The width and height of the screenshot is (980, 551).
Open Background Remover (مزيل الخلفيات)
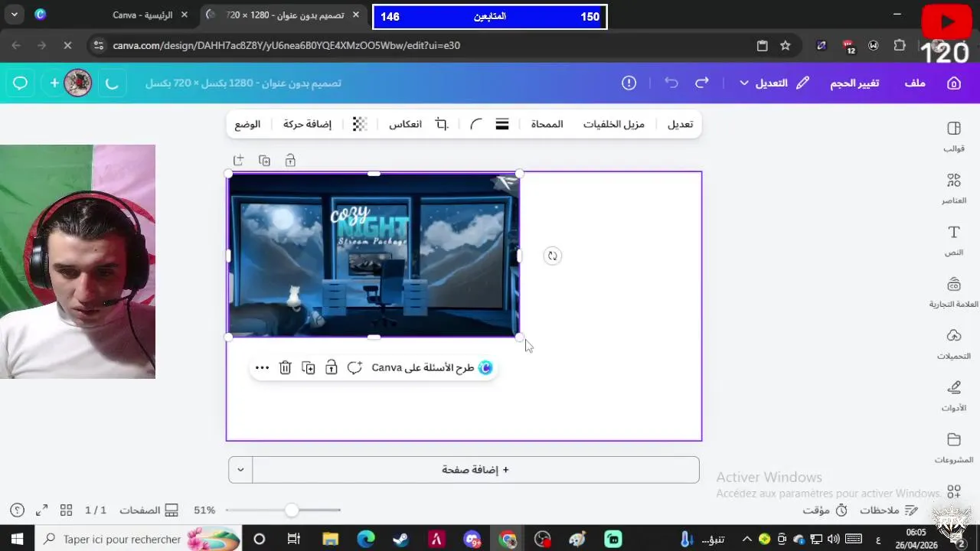614,124
